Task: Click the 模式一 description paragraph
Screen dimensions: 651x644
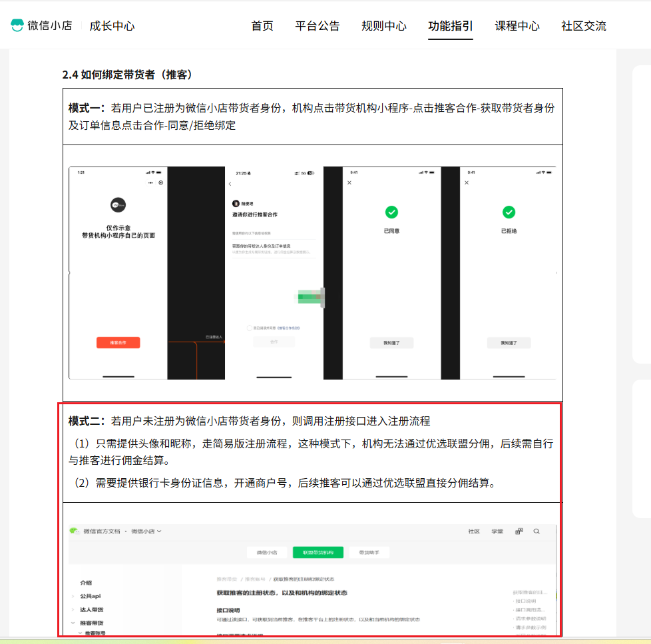Action: [312, 117]
